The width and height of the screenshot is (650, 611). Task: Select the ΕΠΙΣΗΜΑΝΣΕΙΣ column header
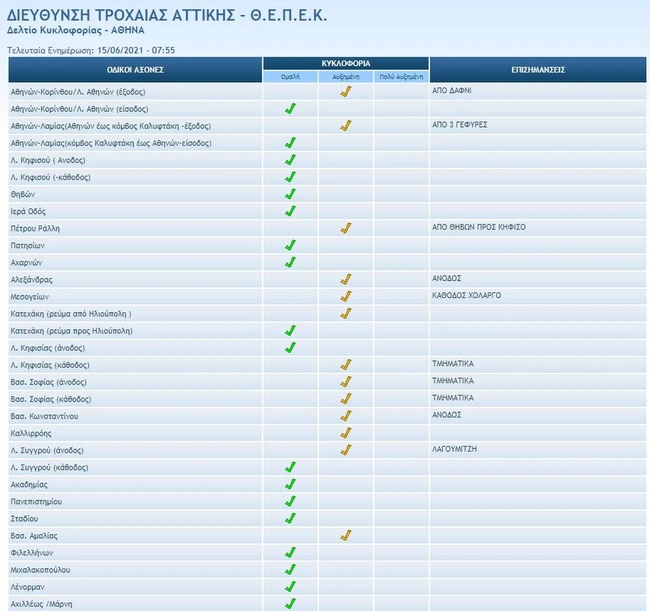click(539, 69)
